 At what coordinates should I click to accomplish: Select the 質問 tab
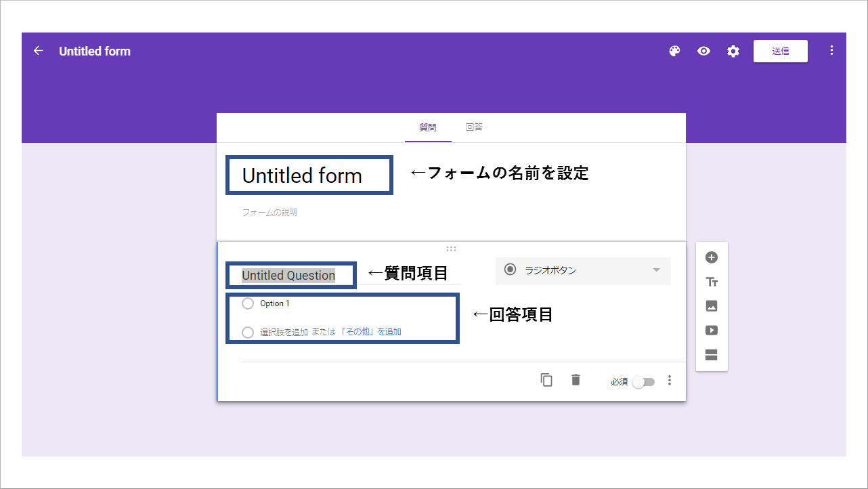[428, 127]
